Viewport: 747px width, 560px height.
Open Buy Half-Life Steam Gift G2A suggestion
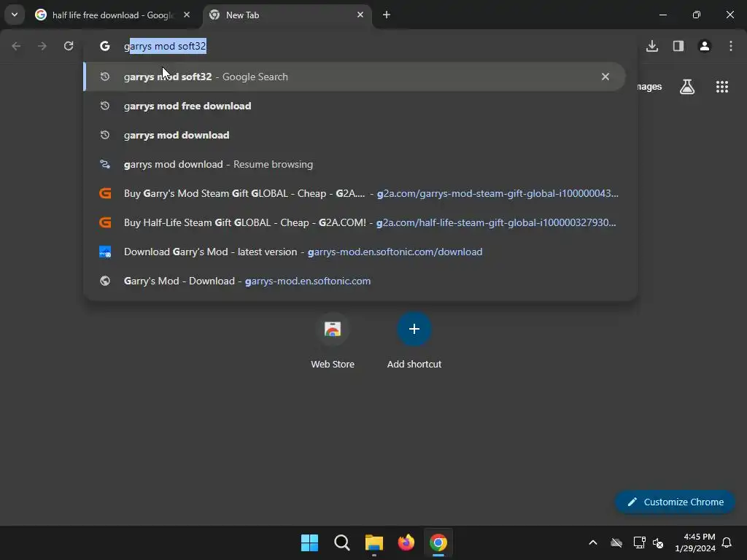tap(355, 222)
